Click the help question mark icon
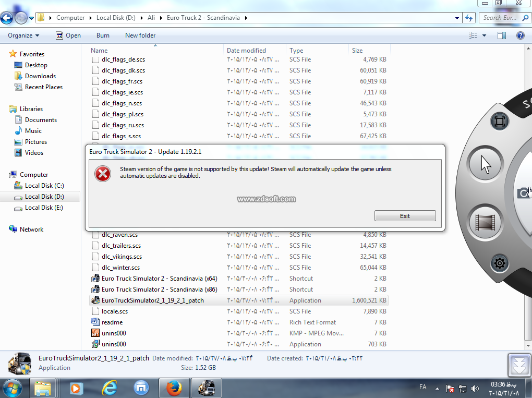The image size is (532, 398). [520, 35]
